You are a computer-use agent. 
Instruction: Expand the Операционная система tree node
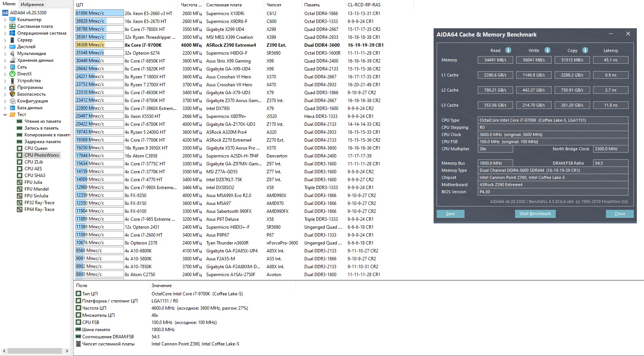pos(5,33)
